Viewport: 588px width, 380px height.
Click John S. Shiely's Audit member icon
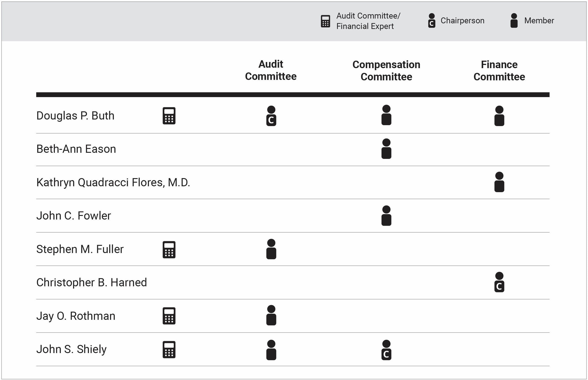click(271, 350)
